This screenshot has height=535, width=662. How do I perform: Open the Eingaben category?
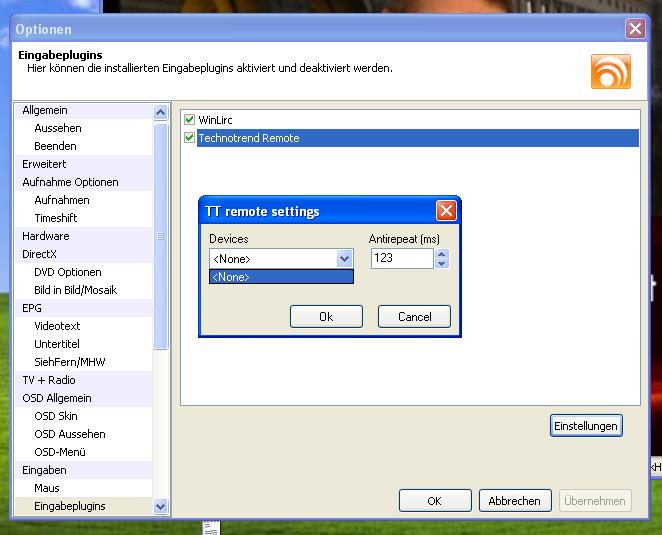[84, 470]
